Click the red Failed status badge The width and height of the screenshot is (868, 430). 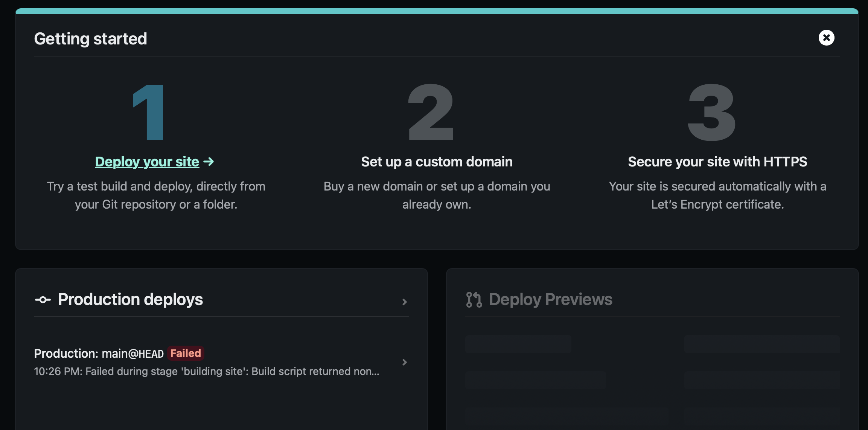(x=186, y=353)
